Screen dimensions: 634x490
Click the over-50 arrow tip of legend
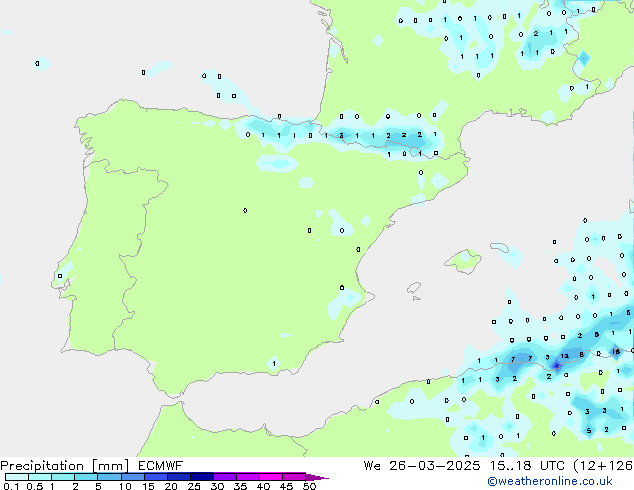click(x=317, y=477)
